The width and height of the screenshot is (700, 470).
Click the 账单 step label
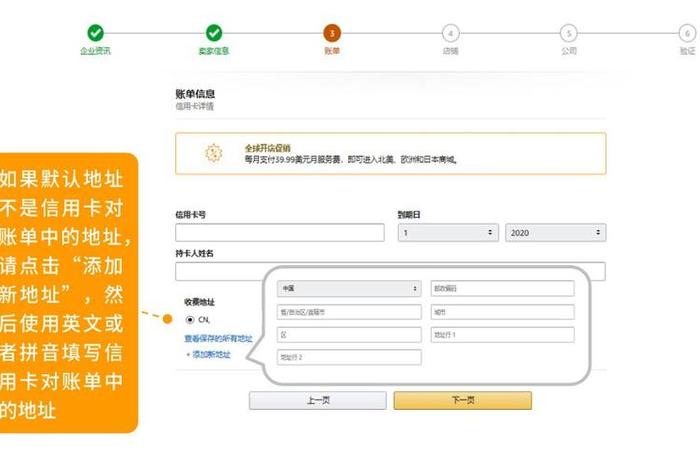332,51
